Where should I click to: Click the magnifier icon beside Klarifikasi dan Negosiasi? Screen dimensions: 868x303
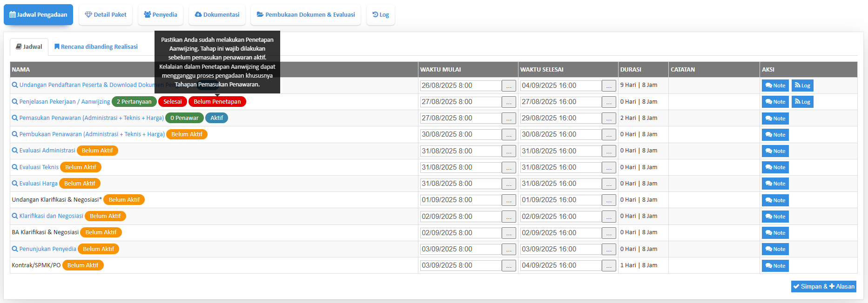pos(15,216)
